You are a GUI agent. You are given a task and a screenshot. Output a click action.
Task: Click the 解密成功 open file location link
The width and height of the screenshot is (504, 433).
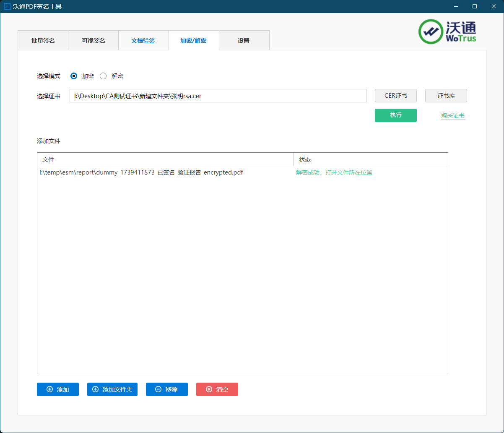pos(334,172)
